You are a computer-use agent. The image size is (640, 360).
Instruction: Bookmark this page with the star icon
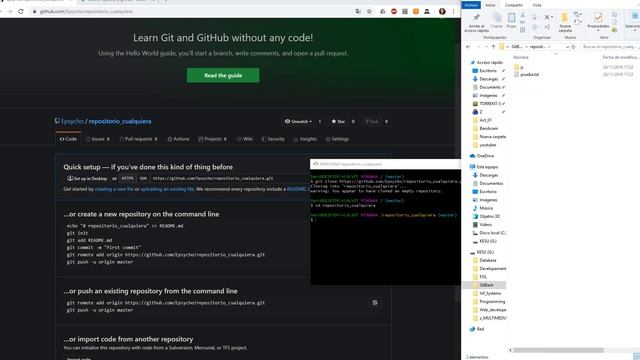click(369, 11)
